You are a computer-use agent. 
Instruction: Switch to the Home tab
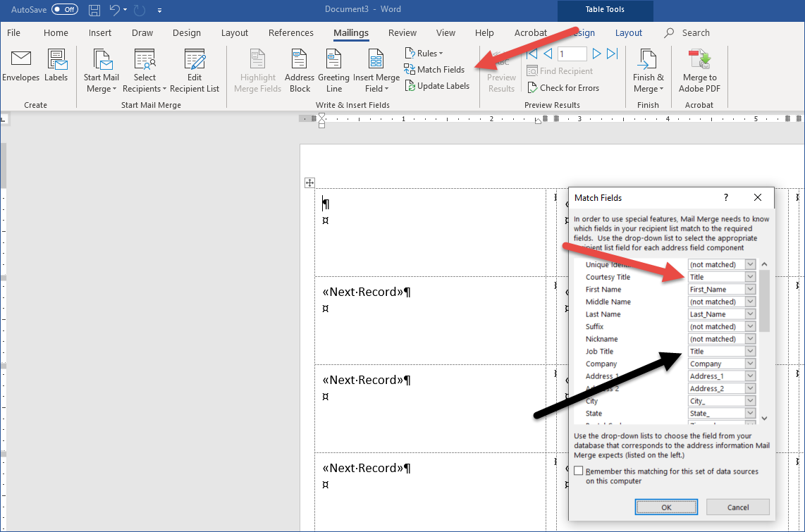56,33
